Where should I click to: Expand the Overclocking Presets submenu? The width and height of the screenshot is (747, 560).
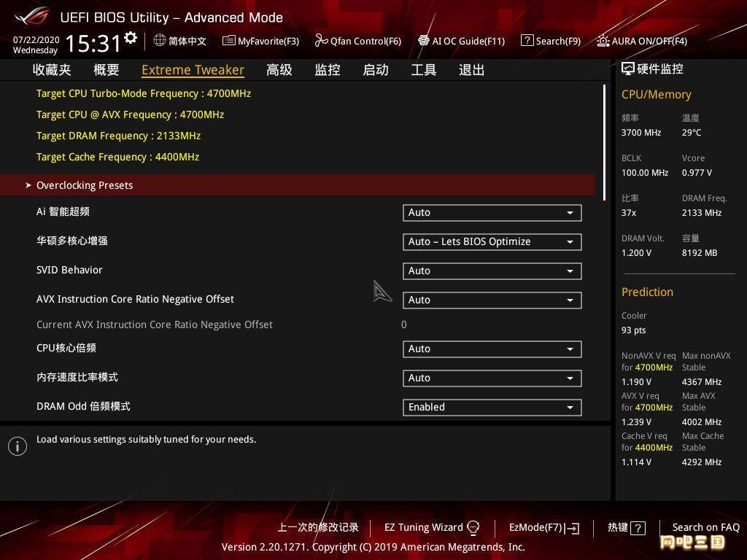pyautogui.click(x=298, y=184)
